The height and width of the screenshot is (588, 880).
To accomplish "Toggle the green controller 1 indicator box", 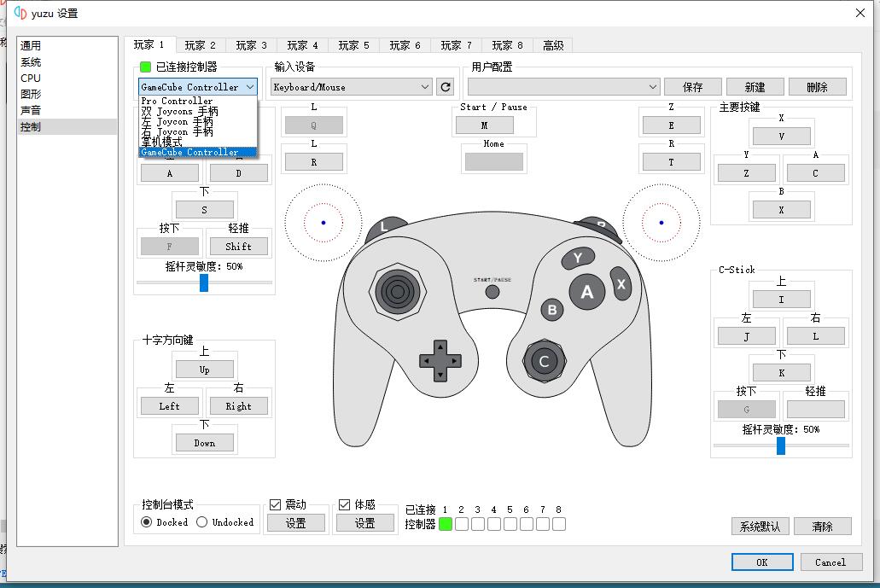I will (x=446, y=524).
